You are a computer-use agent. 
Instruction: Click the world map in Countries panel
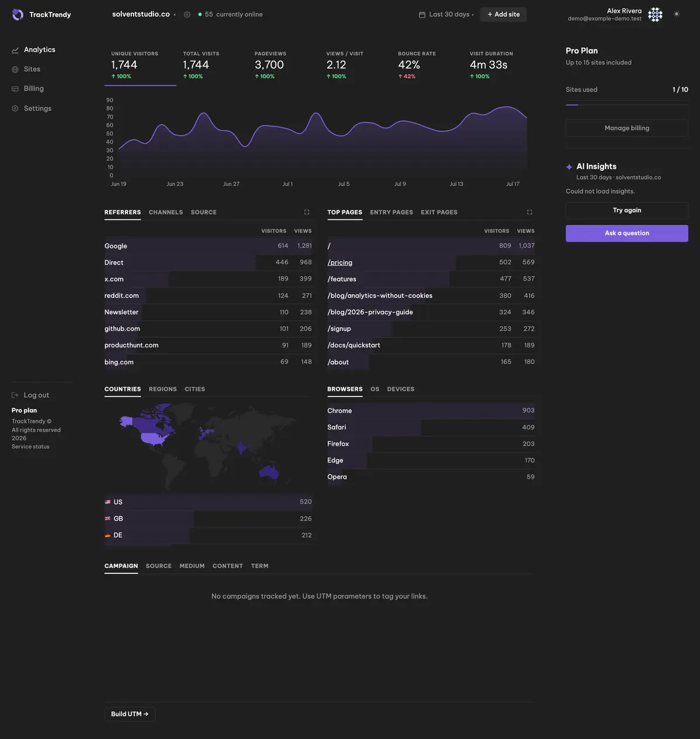(x=208, y=447)
